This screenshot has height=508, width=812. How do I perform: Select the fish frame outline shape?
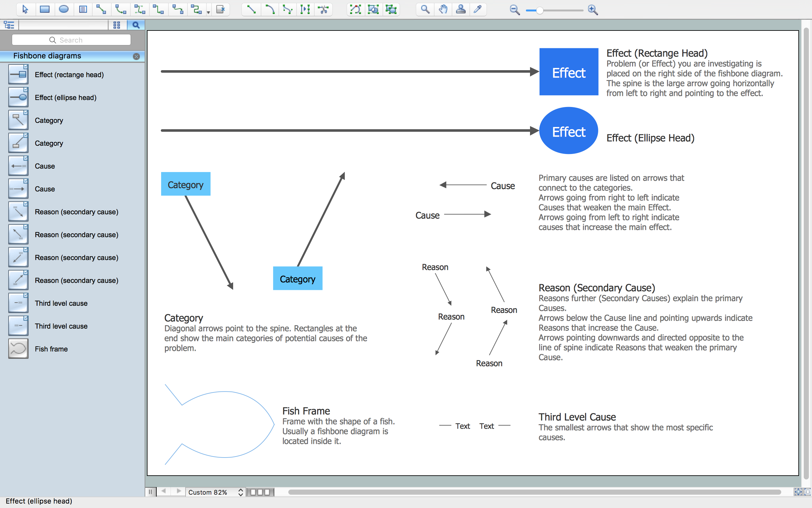point(220,424)
